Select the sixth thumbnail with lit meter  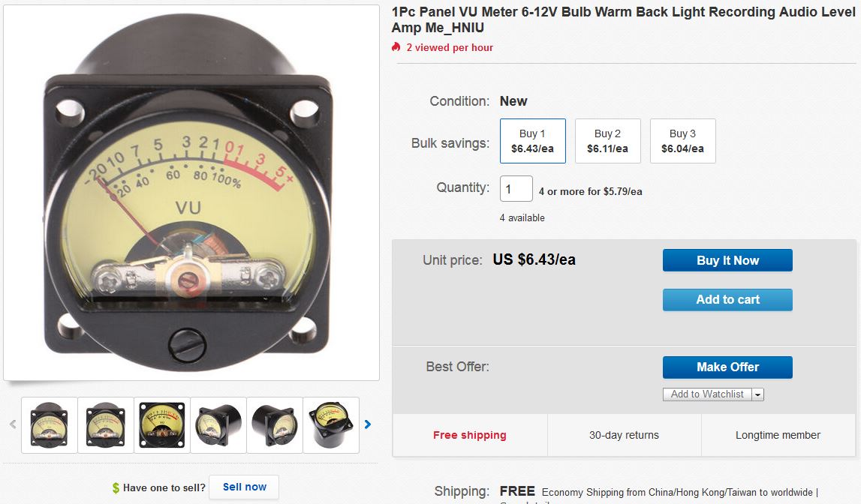click(x=331, y=425)
